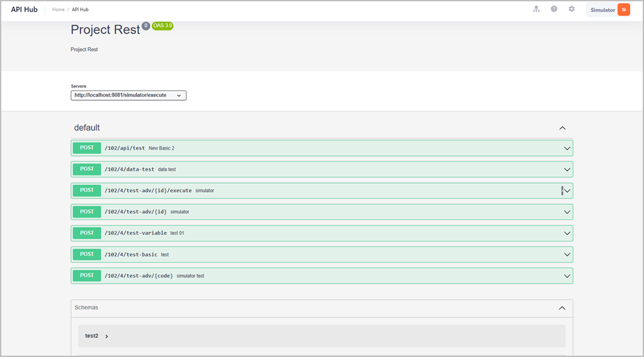Collapse the Schemas section chevron
This screenshot has height=357, width=644.
(562, 308)
